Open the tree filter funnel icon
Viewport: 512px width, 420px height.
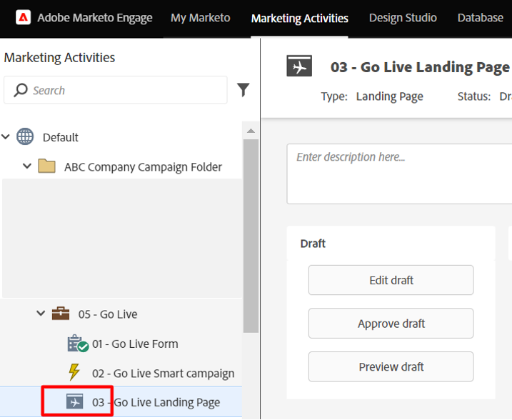tap(244, 90)
